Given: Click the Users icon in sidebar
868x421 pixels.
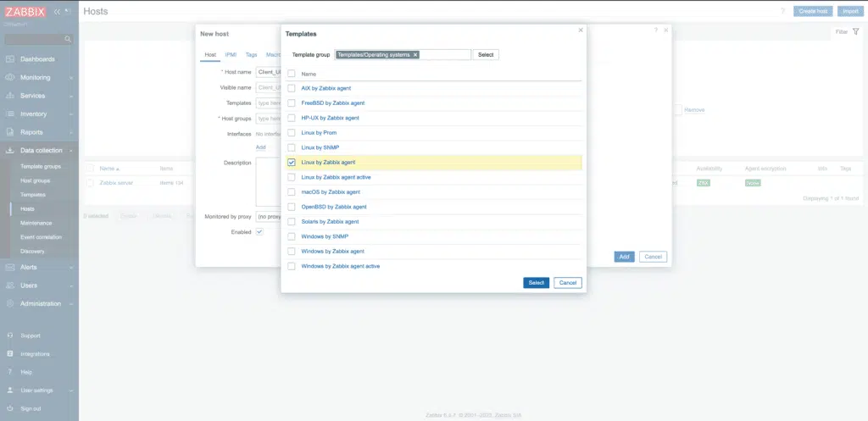Looking at the screenshot, I should (10, 285).
